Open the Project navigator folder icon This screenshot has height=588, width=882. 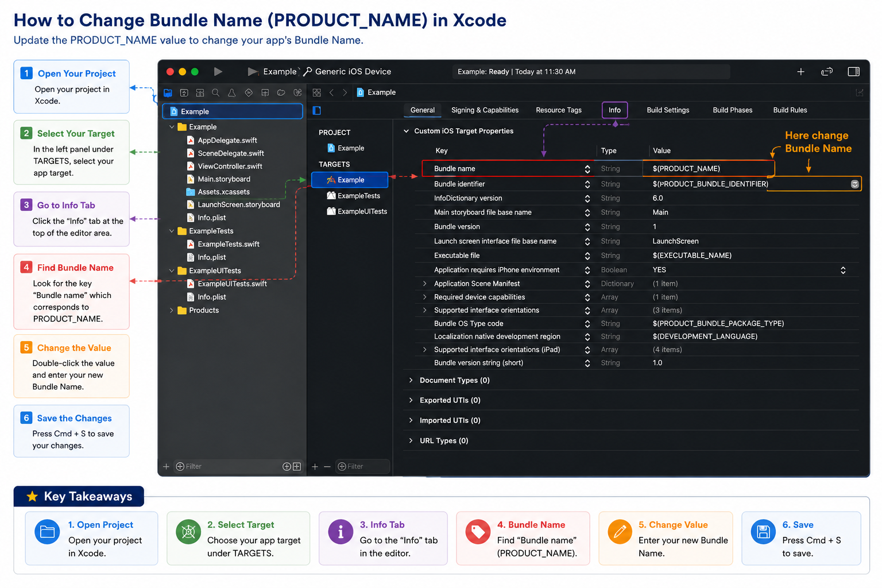click(168, 92)
